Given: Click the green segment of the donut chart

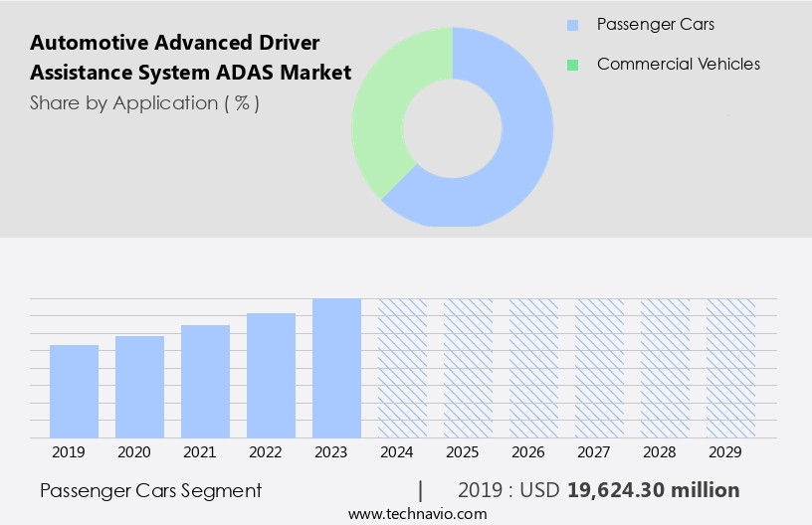Looking at the screenshot, I should [383, 119].
